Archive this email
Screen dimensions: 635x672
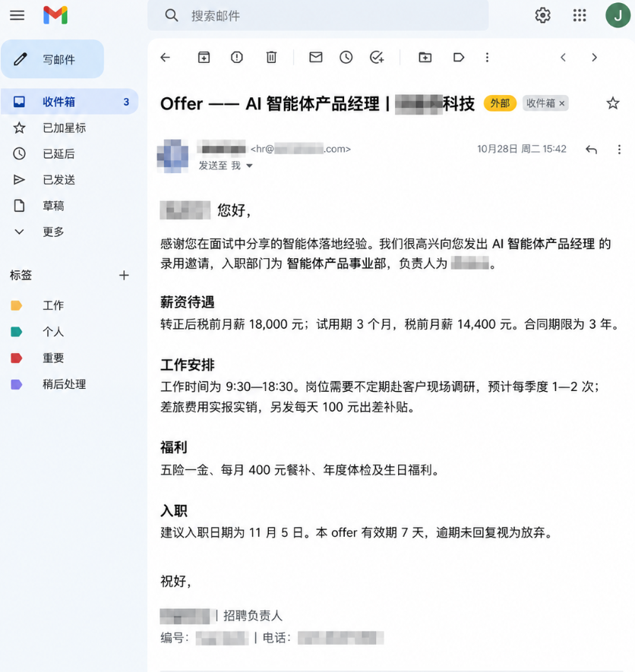[204, 58]
